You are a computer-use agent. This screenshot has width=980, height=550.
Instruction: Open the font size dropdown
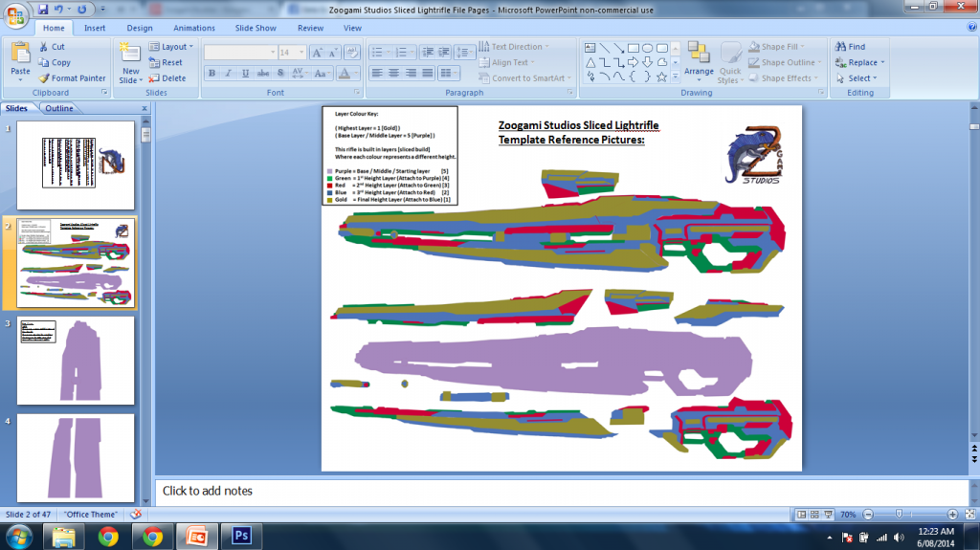301,53
